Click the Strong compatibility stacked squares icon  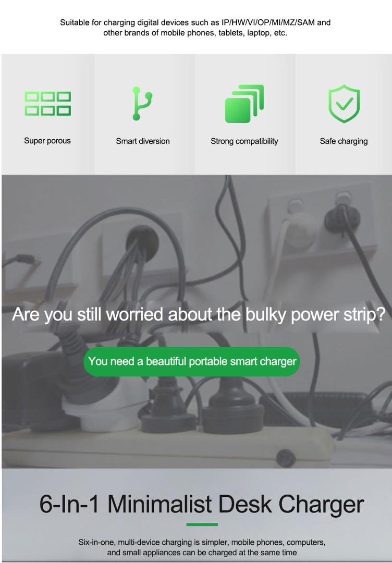coord(244,104)
